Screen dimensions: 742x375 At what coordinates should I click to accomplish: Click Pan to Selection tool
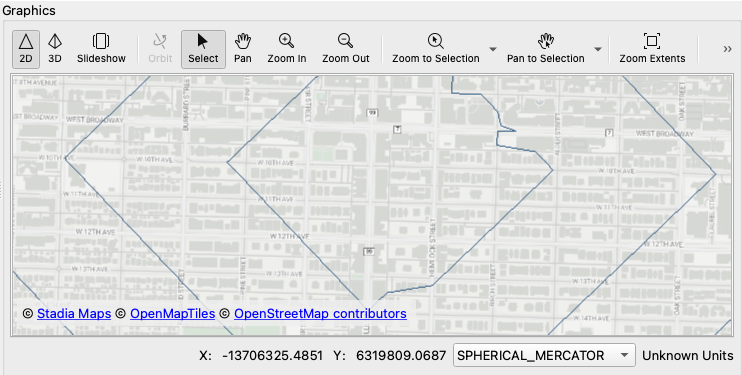click(x=546, y=49)
